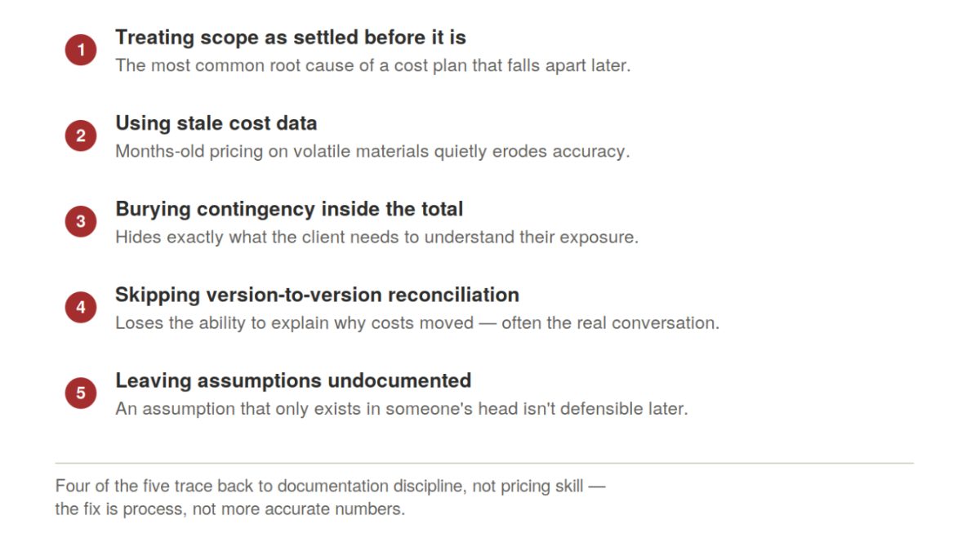This screenshot has height=560, width=980.
Task: Click Skipping version-to-version reconciliation heading
Action: pyautogui.click(x=317, y=295)
